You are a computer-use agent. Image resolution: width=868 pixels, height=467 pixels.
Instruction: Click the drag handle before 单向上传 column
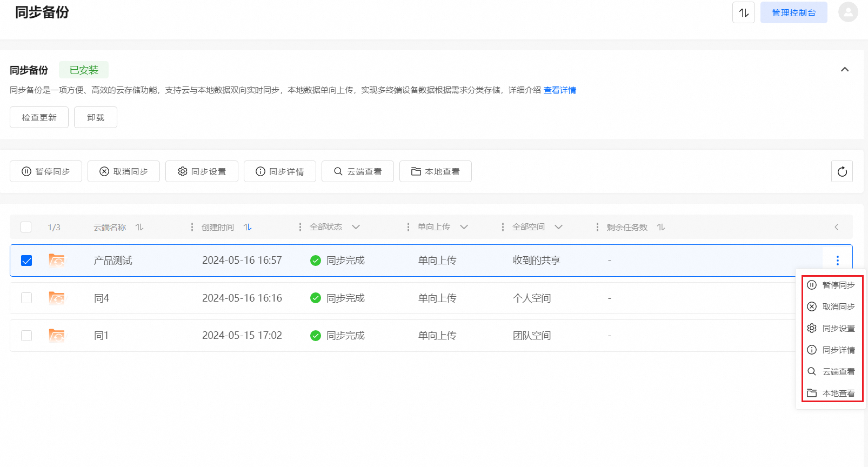click(x=408, y=227)
